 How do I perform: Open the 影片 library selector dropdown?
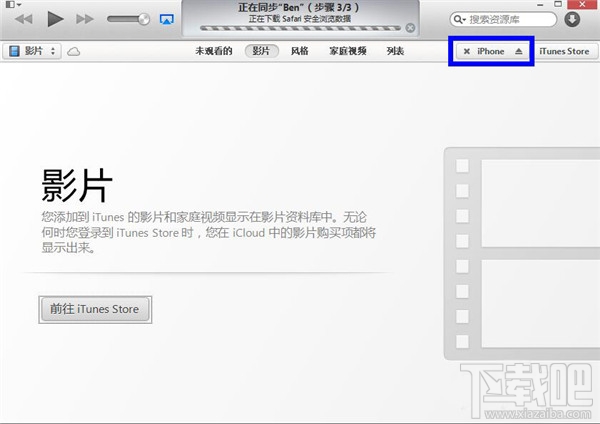click(32, 51)
